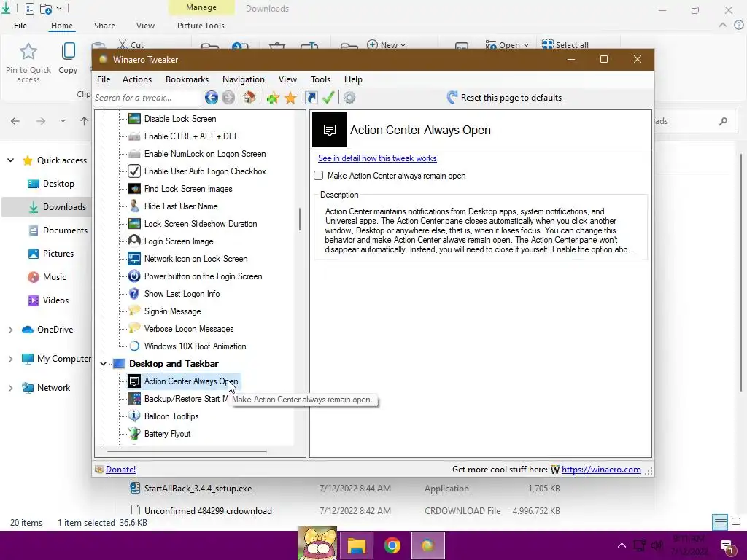
Task: Open the New dropdown in Explorer ribbon
Action: point(387,44)
